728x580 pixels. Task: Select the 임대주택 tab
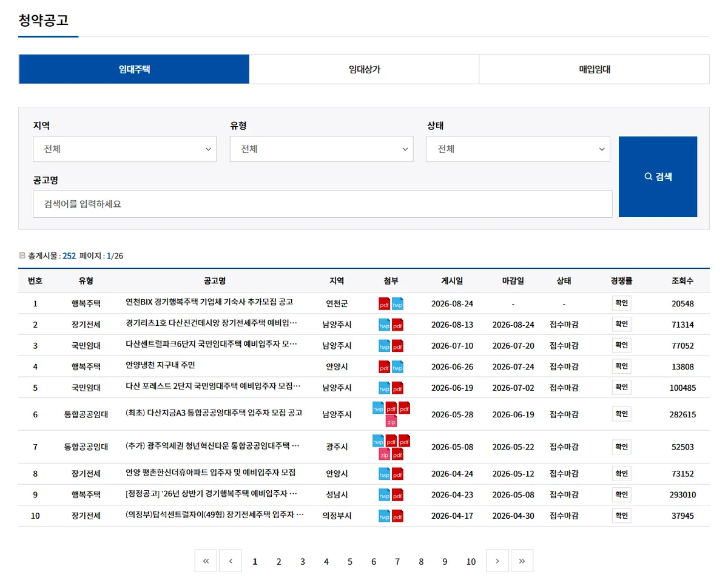134,69
